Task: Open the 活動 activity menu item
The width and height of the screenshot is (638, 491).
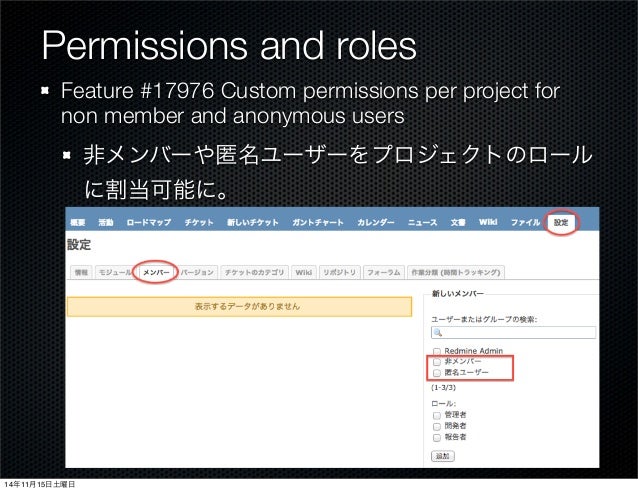Action: tap(106, 223)
